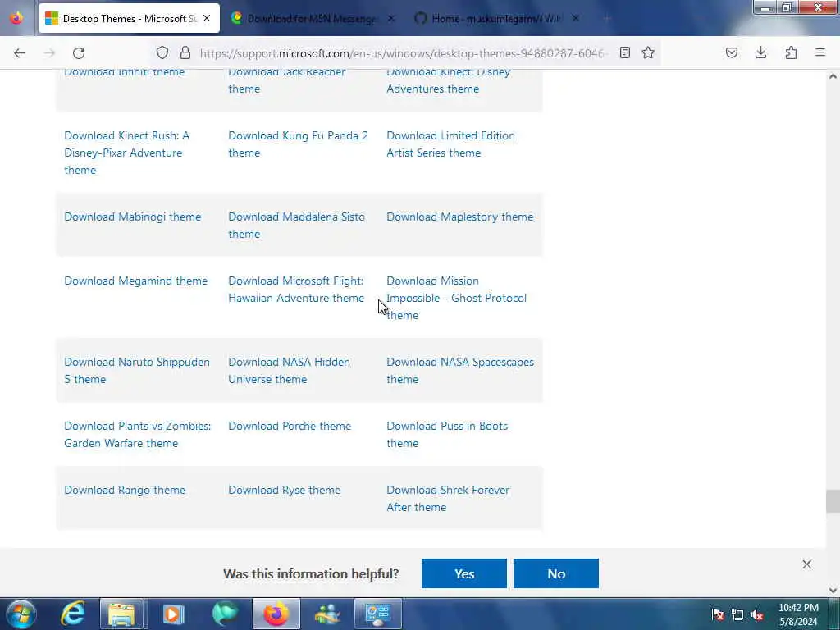Open the taskbar clock and date
The width and height of the screenshot is (840, 630).
tap(798, 614)
